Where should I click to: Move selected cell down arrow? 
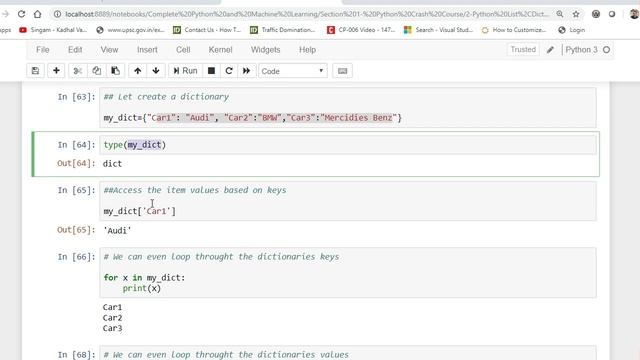coord(156,71)
